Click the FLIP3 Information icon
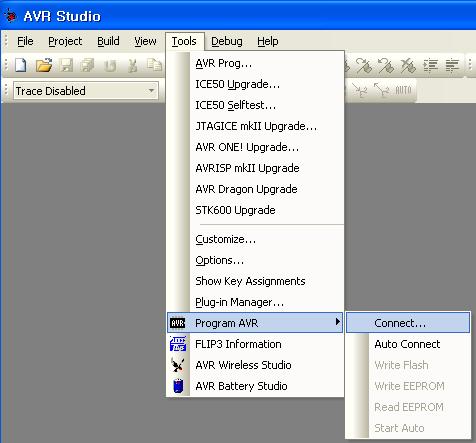The width and height of the screenshot is (476, 443). 178,344
